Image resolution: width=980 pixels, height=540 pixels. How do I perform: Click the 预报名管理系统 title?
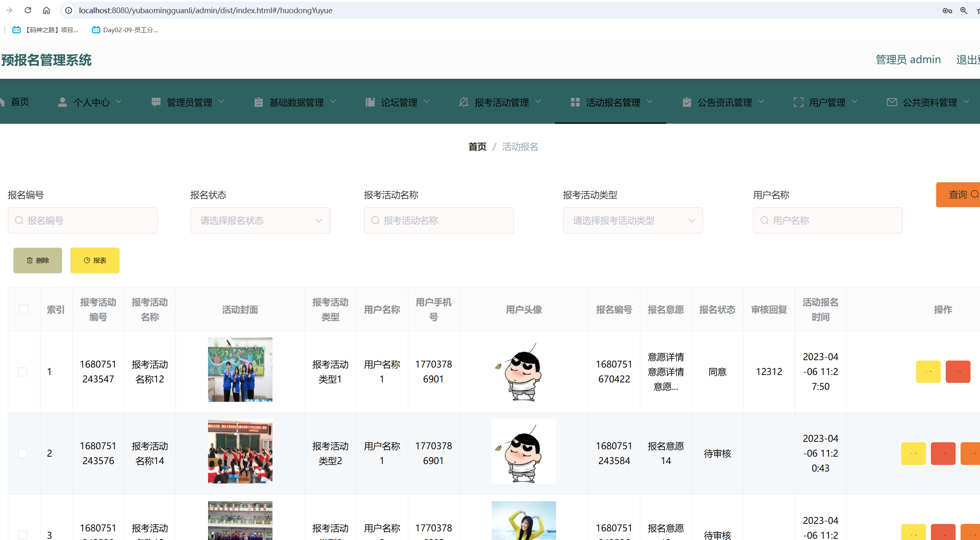click(46, 60)
